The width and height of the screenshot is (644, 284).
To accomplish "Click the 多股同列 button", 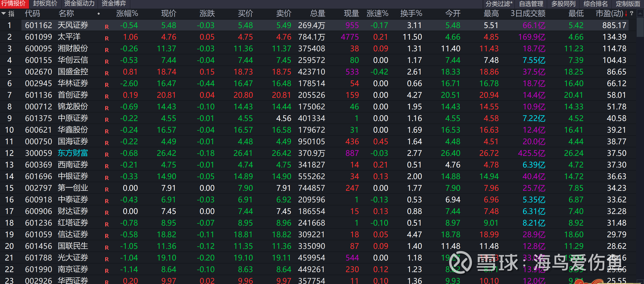I will (563, 4).
